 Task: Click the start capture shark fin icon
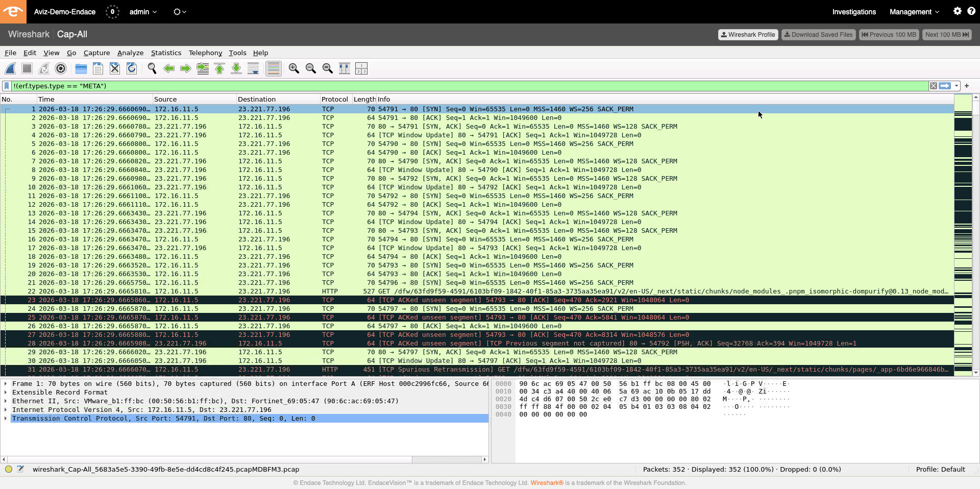(10, 68)
